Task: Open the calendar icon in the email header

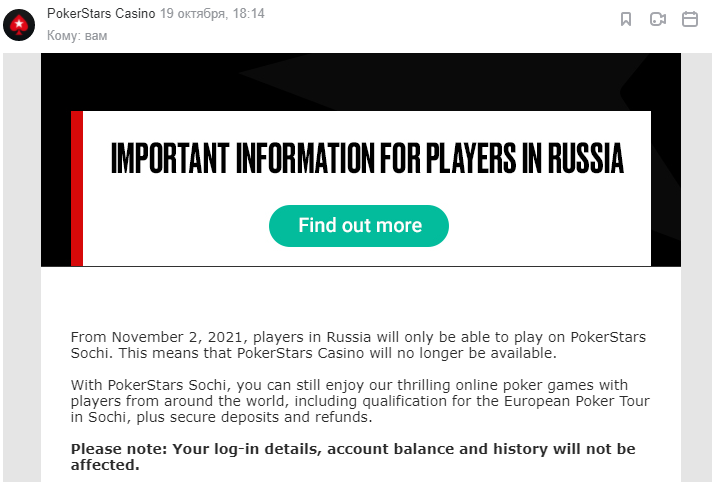Action: pyautogui.click(x=689, y=19)
